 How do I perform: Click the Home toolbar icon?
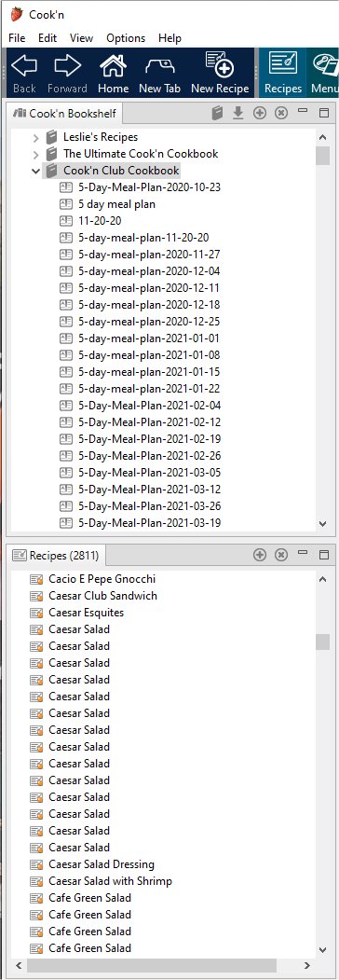[x=113, y=73]
